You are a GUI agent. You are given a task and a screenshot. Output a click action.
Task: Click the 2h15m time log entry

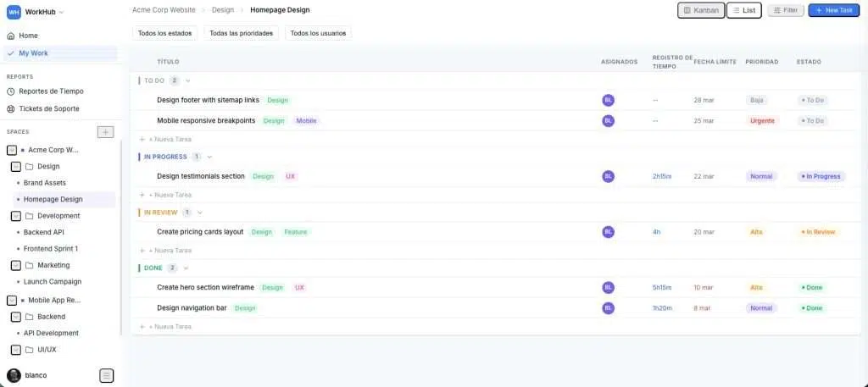(x=661, y=176)
